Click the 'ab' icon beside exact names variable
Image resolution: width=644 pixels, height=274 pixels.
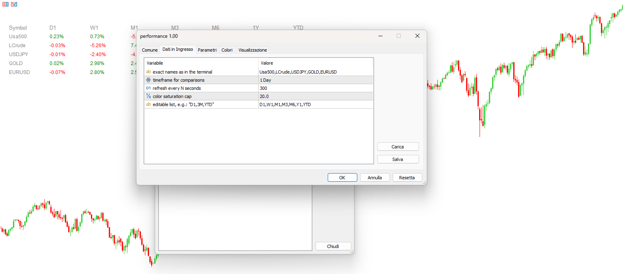pyautogui.click(x=148, y=72)
